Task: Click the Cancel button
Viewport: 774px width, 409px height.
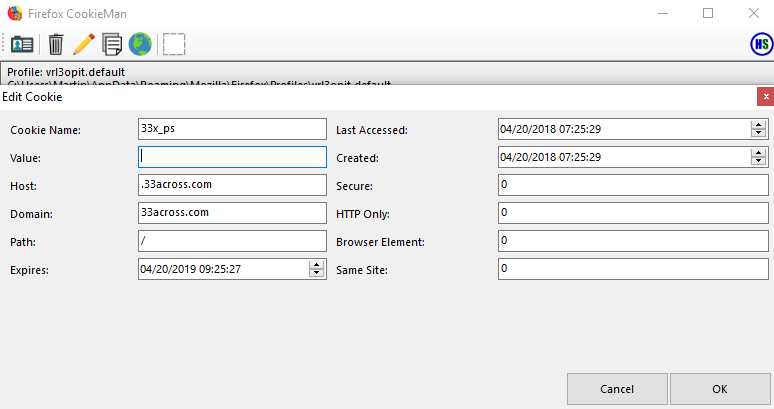Action: 617,389
